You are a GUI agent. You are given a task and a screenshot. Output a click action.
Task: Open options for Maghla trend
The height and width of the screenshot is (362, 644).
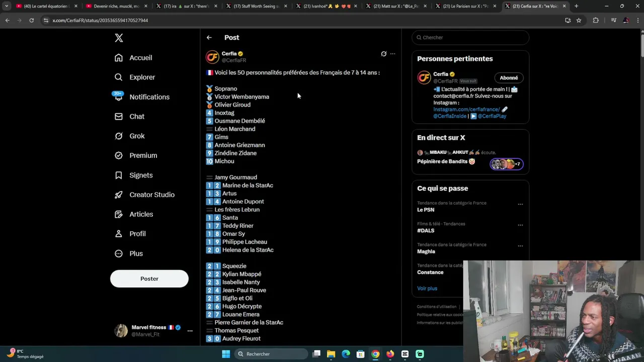tap(520, 246)
